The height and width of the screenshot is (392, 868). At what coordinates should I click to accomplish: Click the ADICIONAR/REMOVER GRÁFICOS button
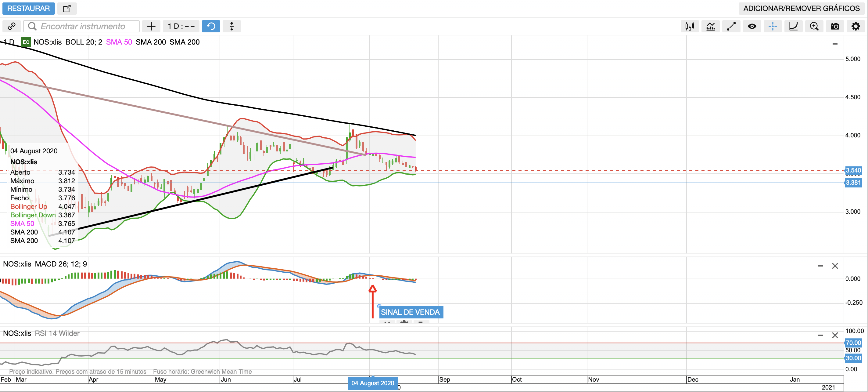(x=801, y=9)
